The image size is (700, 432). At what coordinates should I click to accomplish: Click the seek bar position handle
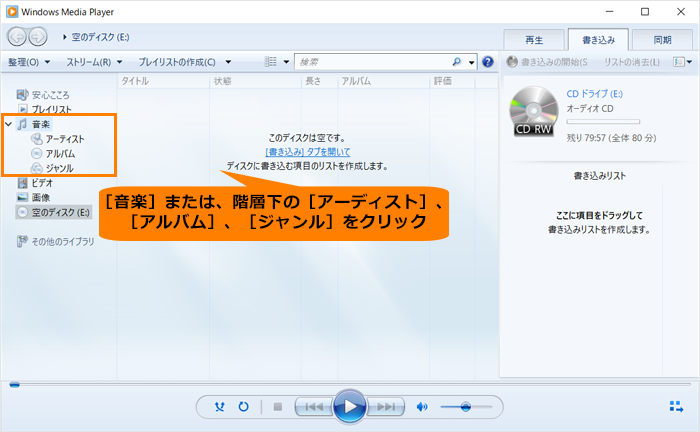tap(14, 384)
